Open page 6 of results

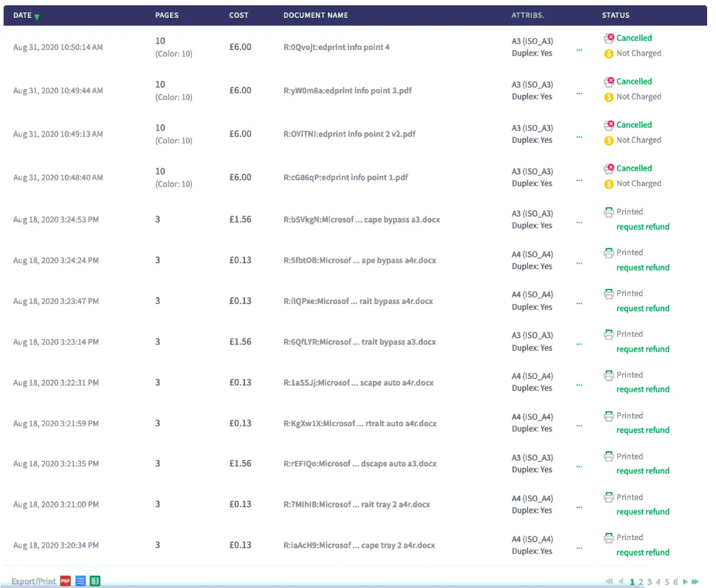(675, 582)
